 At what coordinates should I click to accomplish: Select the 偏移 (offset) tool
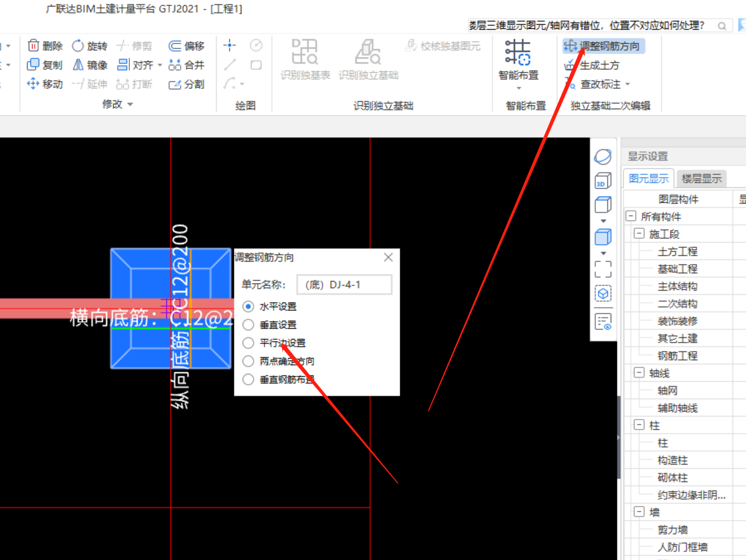pyautogui.click(x=187, y=46)
